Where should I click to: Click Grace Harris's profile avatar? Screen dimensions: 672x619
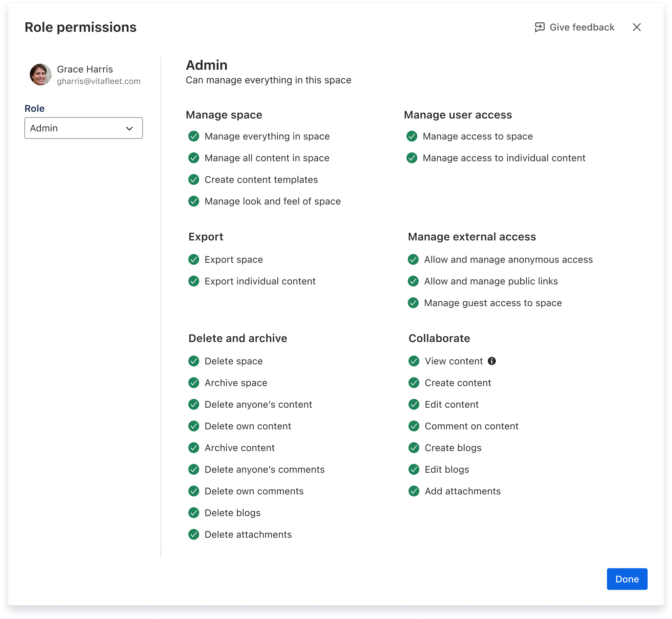pyautogui.click(x=40, y=74)
